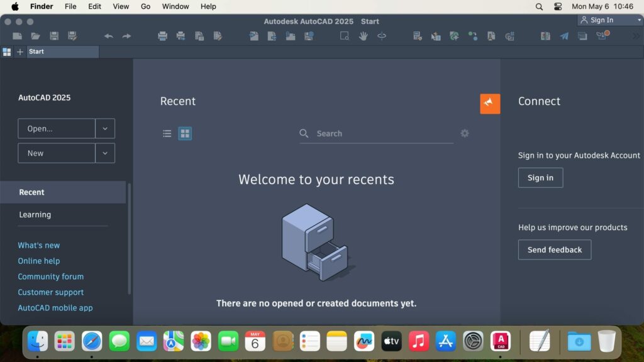Open the Online help link
644x362 pixels.
pyautogui.click(x=38, y=261)
